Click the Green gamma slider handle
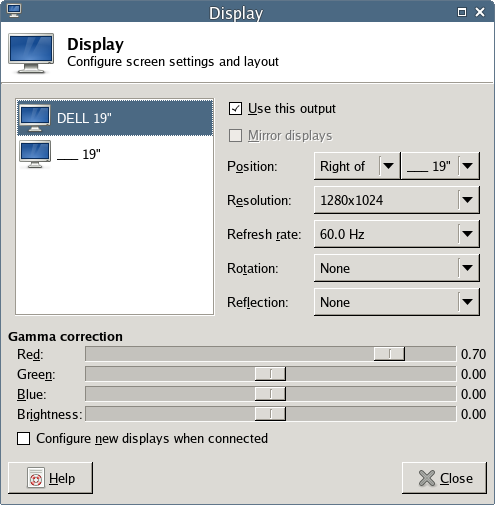Screen dimensions: 495x505 point(270,374)
